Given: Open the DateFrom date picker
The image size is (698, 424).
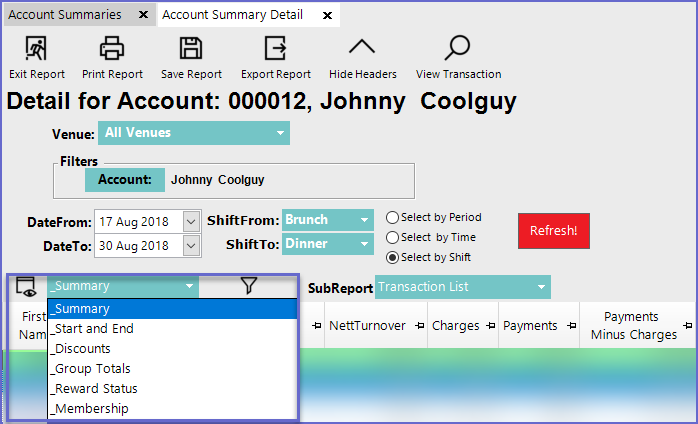Looking at the screenshot, I should [x=190, y=220].
